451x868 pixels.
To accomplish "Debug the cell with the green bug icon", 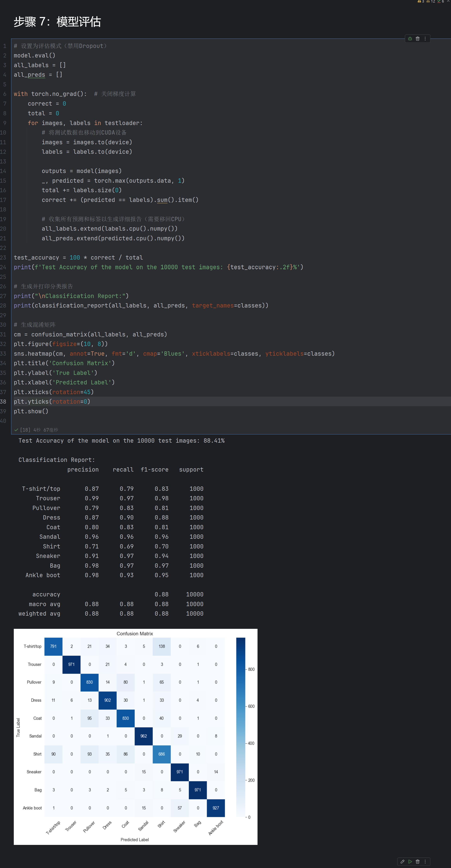I will pos(410,38).
